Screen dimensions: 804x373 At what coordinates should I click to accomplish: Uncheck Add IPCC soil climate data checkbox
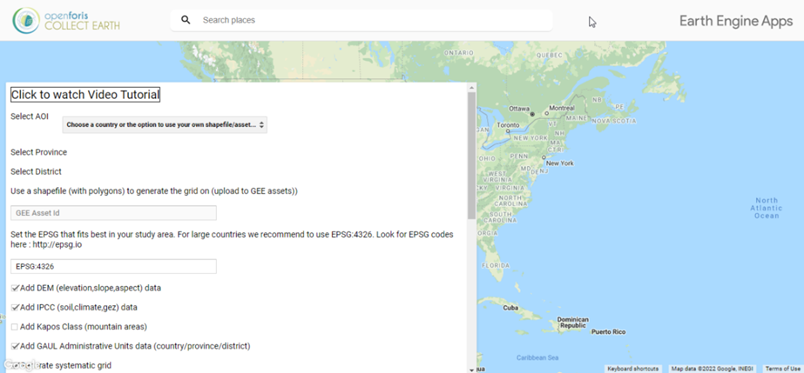pos(15,308)
